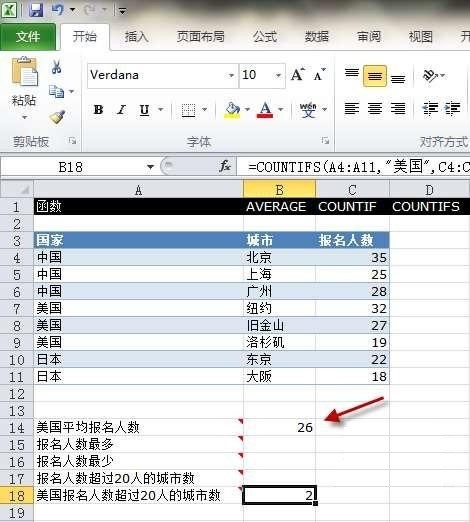This screenshot has height=522, width=470.
Task: Open the undo history dropdown arrow
Action: [x=72, y=10]
